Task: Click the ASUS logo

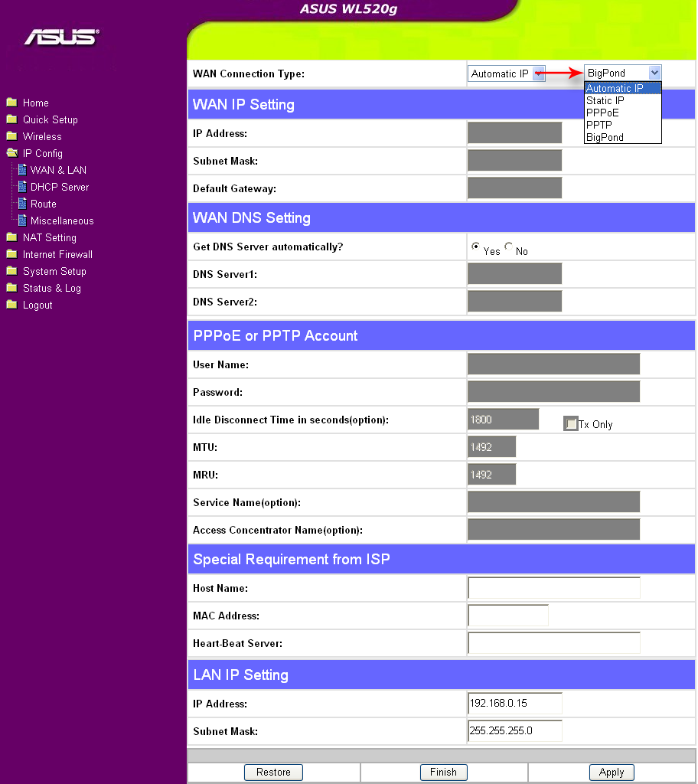Action: pyautogui.click(x=62, y=37)
